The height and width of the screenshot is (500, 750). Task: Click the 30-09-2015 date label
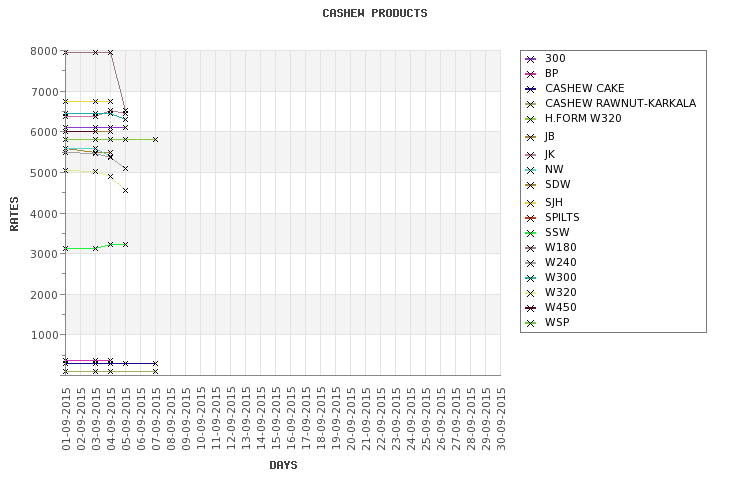tap(501, 419)
